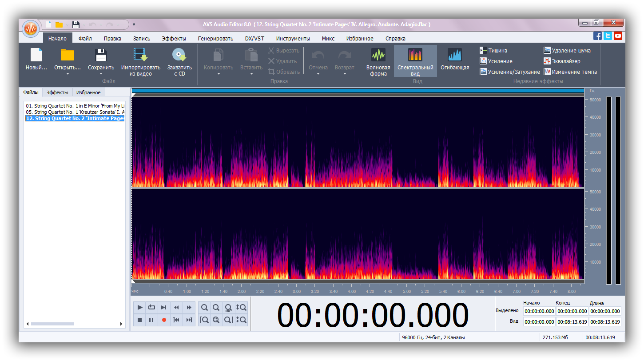
Task: Expand the Возврат dropdown arrow
Action: pyautogui.click(x=345, y=74)
